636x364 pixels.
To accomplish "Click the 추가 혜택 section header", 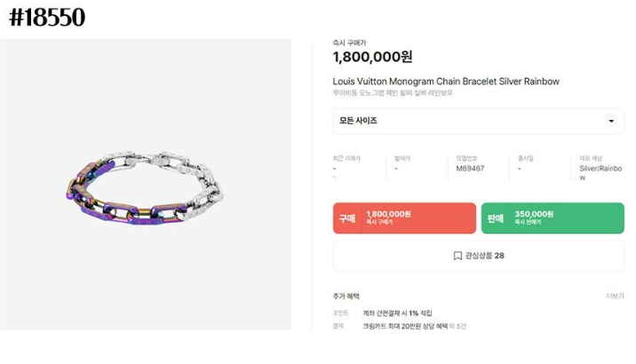I will pos(346,296).
